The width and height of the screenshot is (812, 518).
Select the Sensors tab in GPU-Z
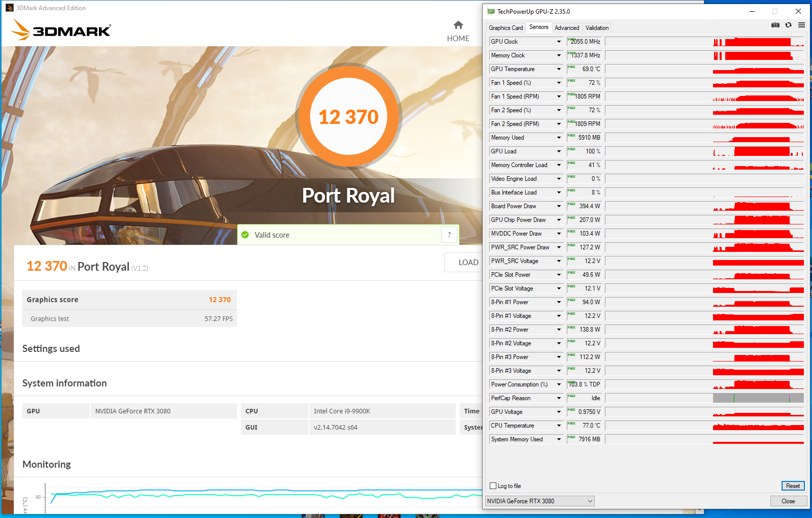pos(538,27)
